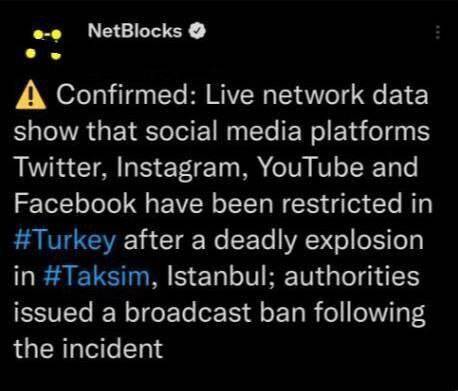The image size is (458, 391).
Task: Click the NetBlocks account name
Action: tap(135, 31)
